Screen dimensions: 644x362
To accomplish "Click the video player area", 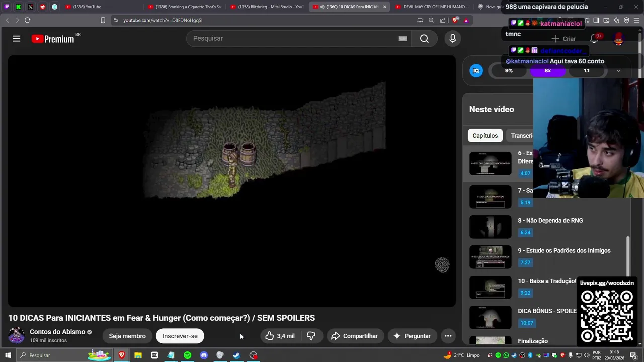I will point(232,181).
